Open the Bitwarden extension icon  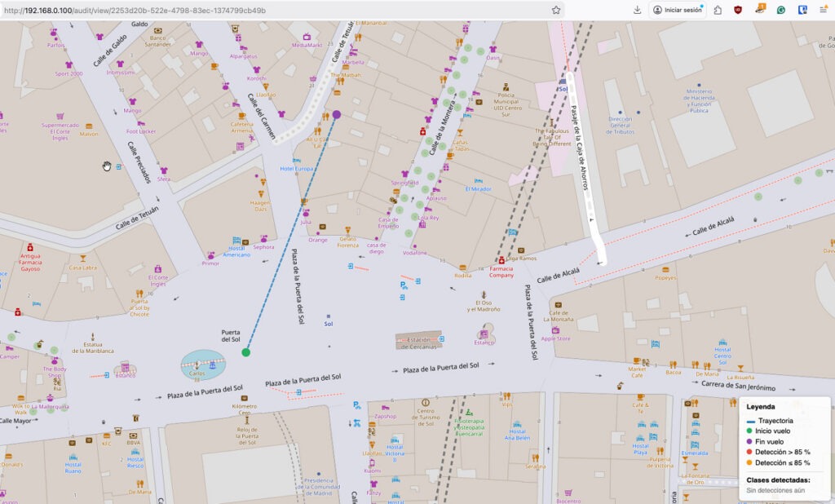coord(802,10)
